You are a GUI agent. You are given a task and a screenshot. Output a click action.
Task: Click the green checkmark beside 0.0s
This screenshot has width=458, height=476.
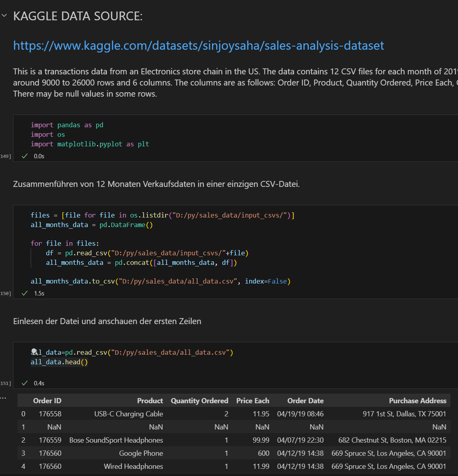pyautogui.click(x=25, y=156)
